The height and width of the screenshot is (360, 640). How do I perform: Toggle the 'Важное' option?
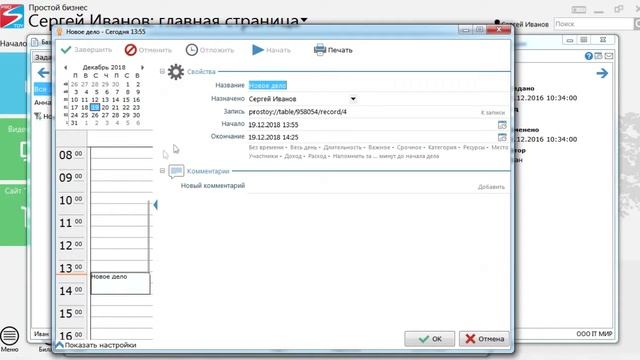coord(379,147)
